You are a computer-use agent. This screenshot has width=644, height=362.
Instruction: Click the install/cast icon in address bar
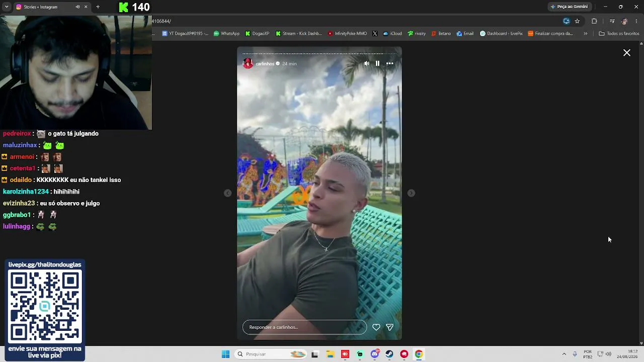click(567, 21)
